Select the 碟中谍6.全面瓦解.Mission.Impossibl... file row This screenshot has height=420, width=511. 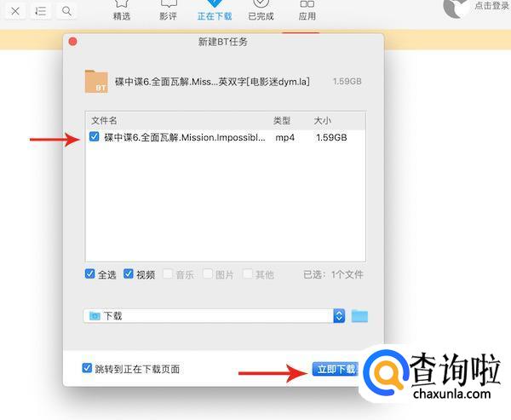(x=226, y=137)
